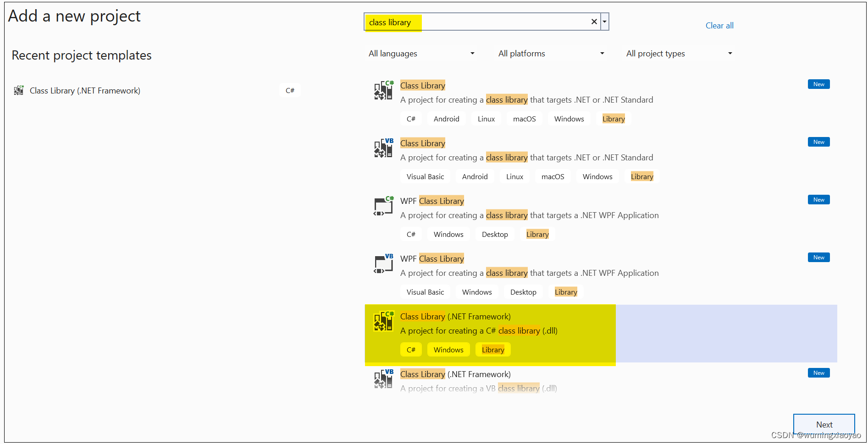Screen dimensions: 868x444
Task: Select the Library tag on the WPF Class Library
Action: [x=537, y=234]
